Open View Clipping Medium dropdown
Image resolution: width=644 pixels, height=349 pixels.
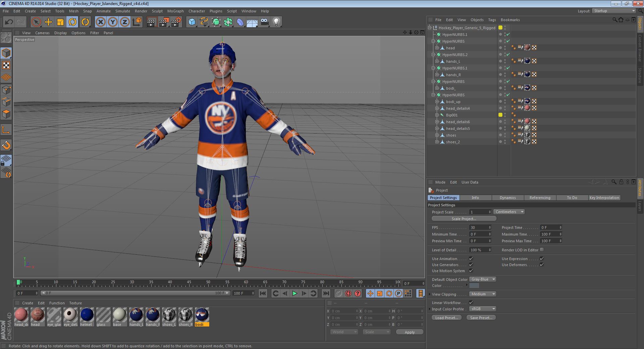[x=482, y=294]
